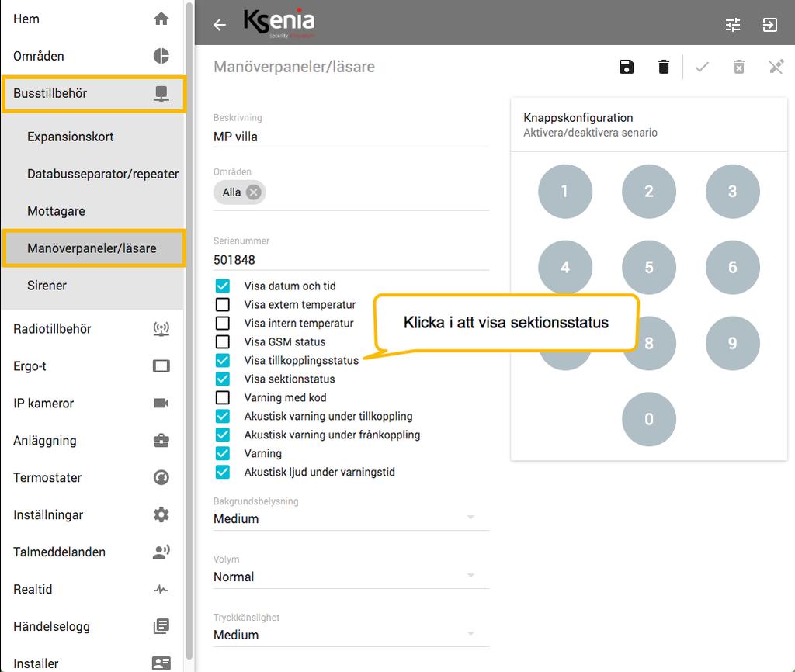Click the Talmeddelanden voice icon
Viewport: 795px width, 672px height.
[x=161, y=552]
